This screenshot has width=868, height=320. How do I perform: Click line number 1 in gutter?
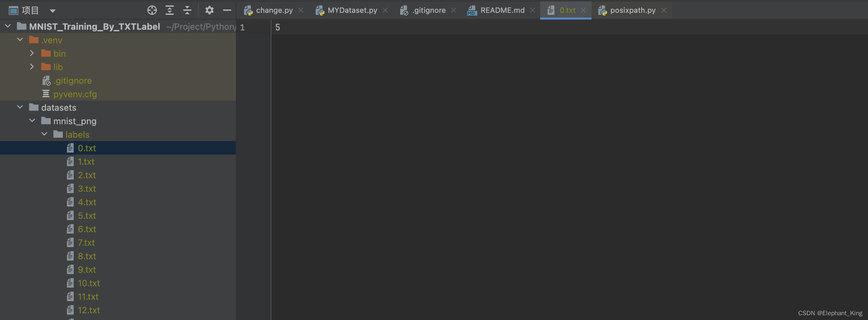242,27
